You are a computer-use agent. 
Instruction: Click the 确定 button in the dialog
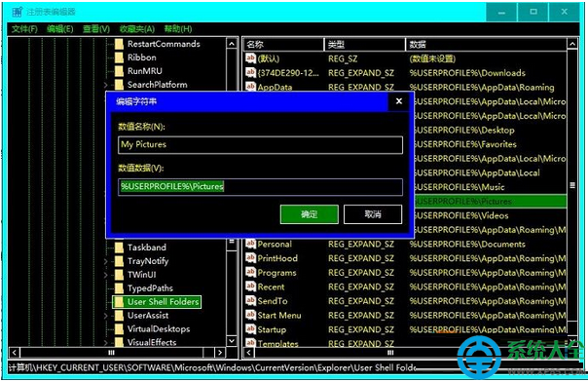(309, 214)
